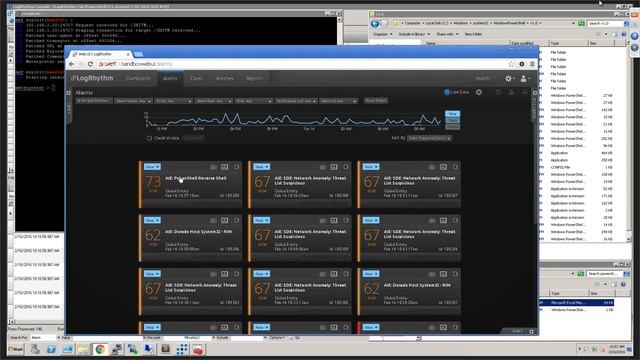
Task: Click the refresh arrow in the Alarms header
Action: coord(498,92)
